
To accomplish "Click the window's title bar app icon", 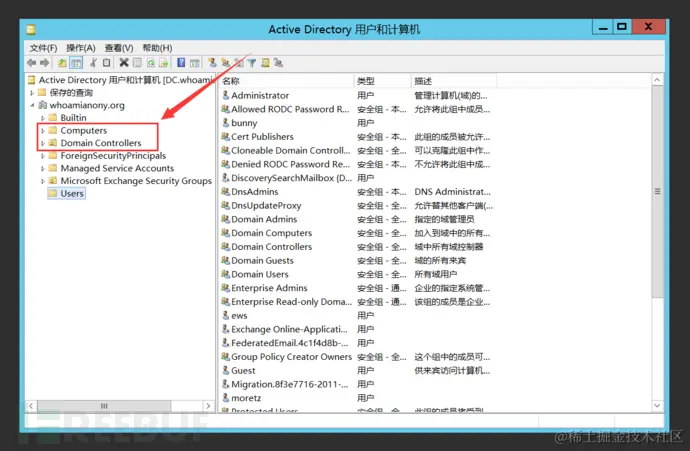I will [x=31, y=29].
